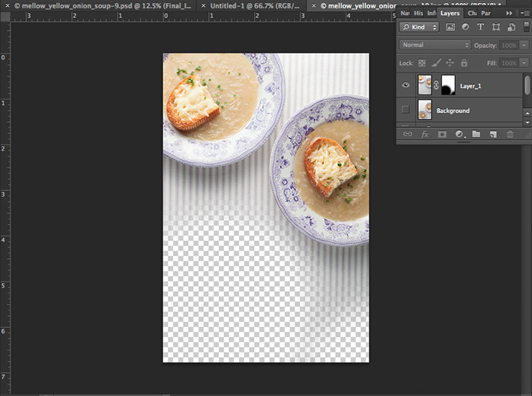Filter for adjustment layers icon
This screenshot has height=396, width=532.
(x=465, y=27)
